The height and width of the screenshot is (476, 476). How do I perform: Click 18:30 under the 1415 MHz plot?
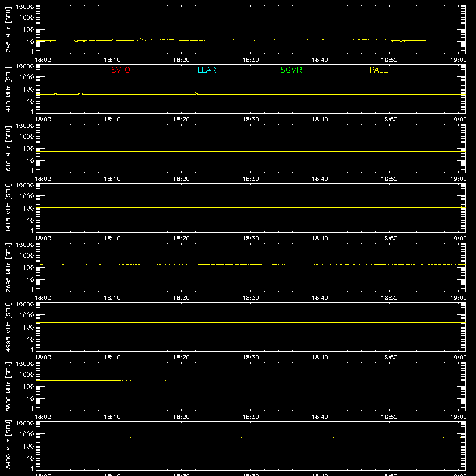click(250, 239)
